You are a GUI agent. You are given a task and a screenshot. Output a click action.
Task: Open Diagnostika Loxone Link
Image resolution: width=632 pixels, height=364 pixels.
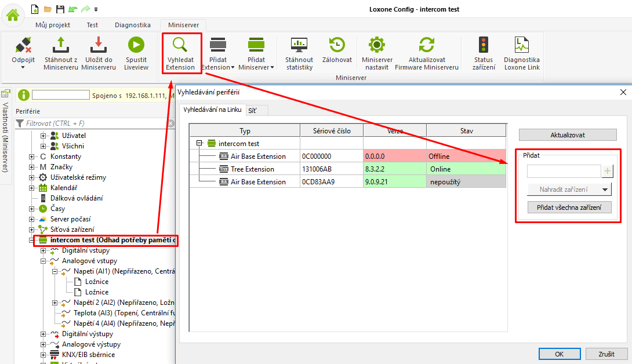coord(521,45)
